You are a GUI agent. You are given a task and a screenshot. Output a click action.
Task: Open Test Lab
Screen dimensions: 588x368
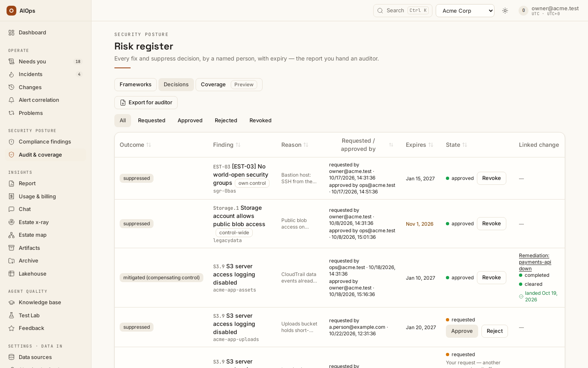[x=45, y=315]
